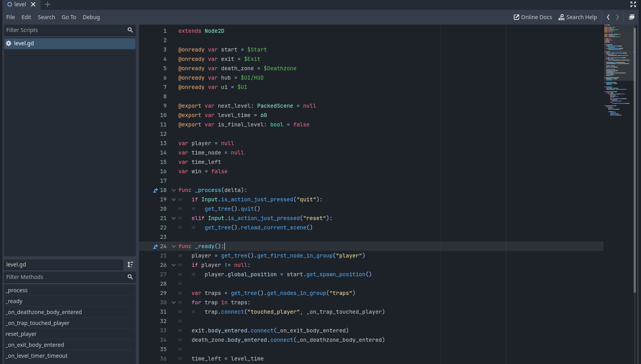The image size is (641, 364).
Task: Jump to _on_level_timer_timeout method
Action: coord(69,356)
